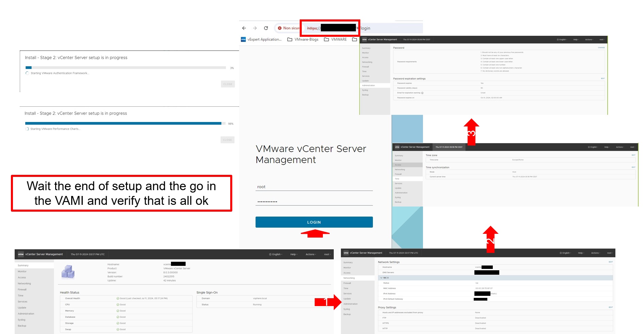Click the browser forward arrow
This screenshot has width=644, height=334.
point(255,28)
